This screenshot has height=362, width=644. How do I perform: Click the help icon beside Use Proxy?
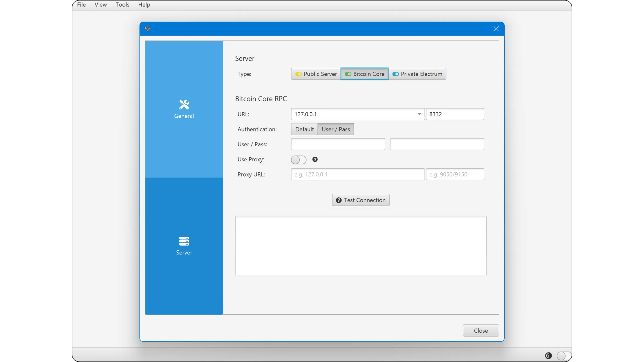315,159
